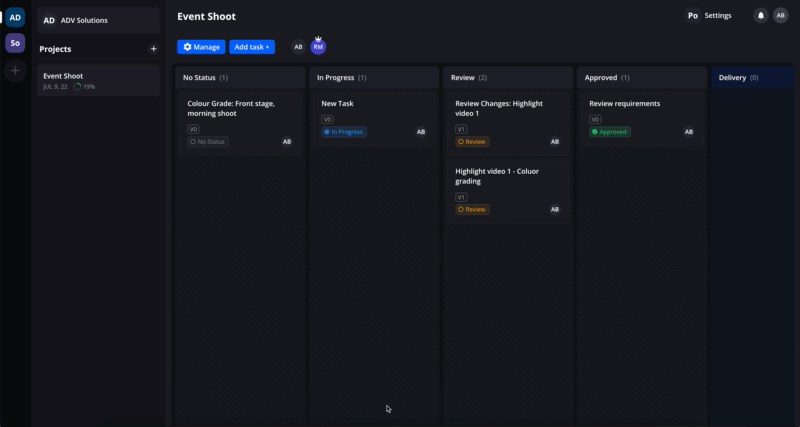Click the RM member avatar with crown
This screenshot has height=427, width=800.
coord(318,47)
